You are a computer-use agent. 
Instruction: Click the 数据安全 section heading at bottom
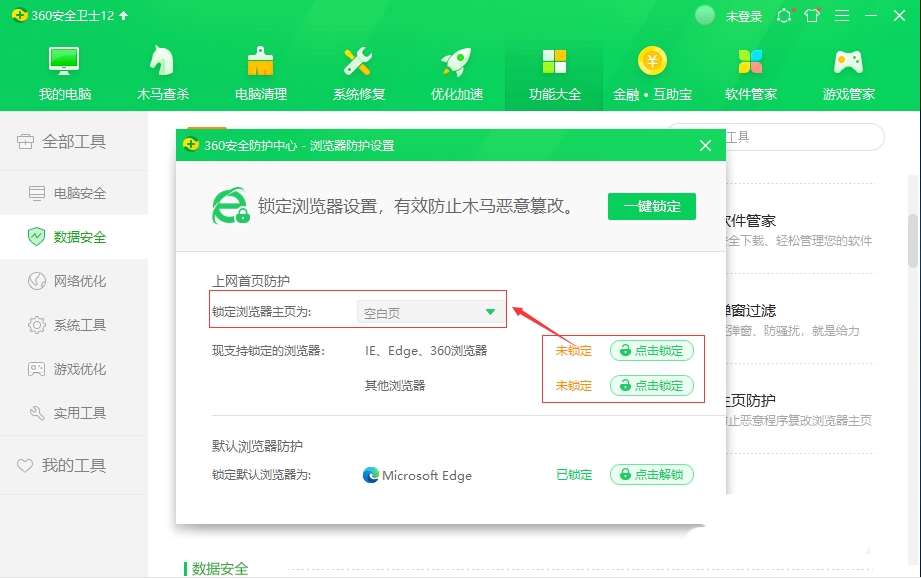220,568
